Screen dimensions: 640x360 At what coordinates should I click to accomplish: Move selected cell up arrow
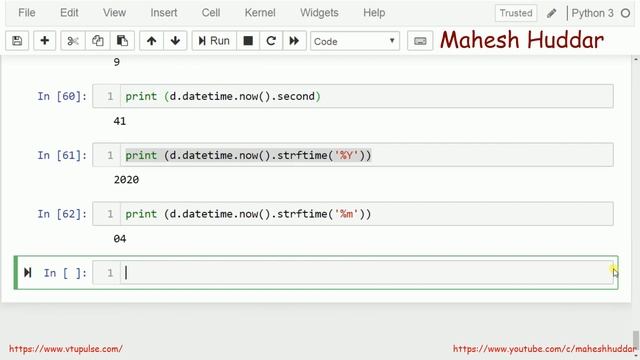click(x=151, y=41)
